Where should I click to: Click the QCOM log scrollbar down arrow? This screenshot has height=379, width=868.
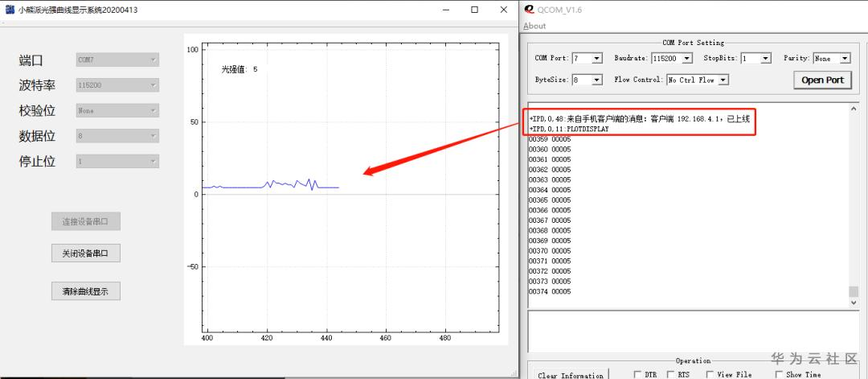point(854,303)
